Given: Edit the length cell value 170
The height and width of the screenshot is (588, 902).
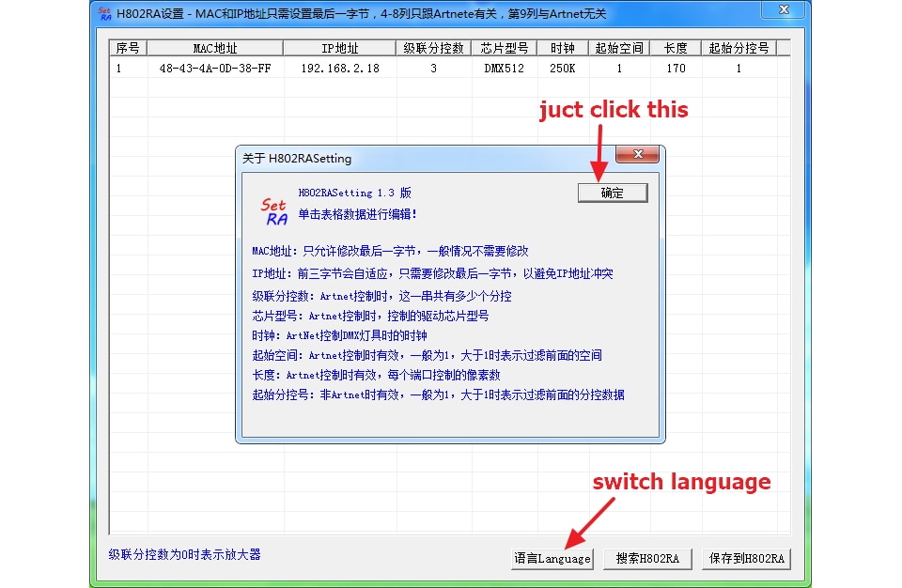Looking at the screenshot, I should point(676,69).
